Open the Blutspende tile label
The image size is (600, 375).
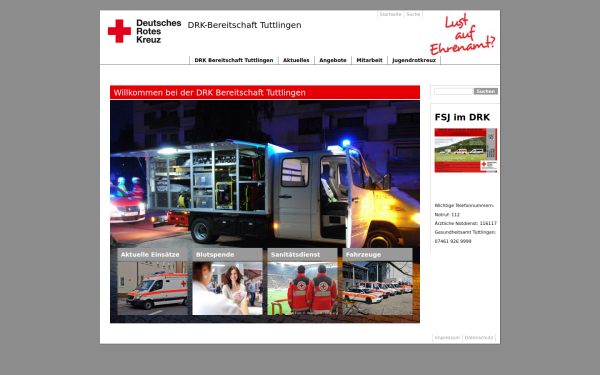coord(227,255)
